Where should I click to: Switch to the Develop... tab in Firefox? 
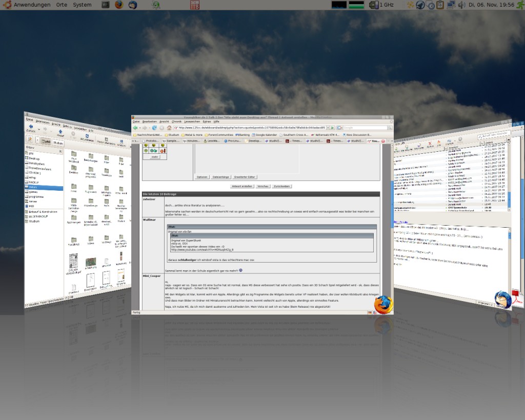pyautogui.click(x=252, y=141)
